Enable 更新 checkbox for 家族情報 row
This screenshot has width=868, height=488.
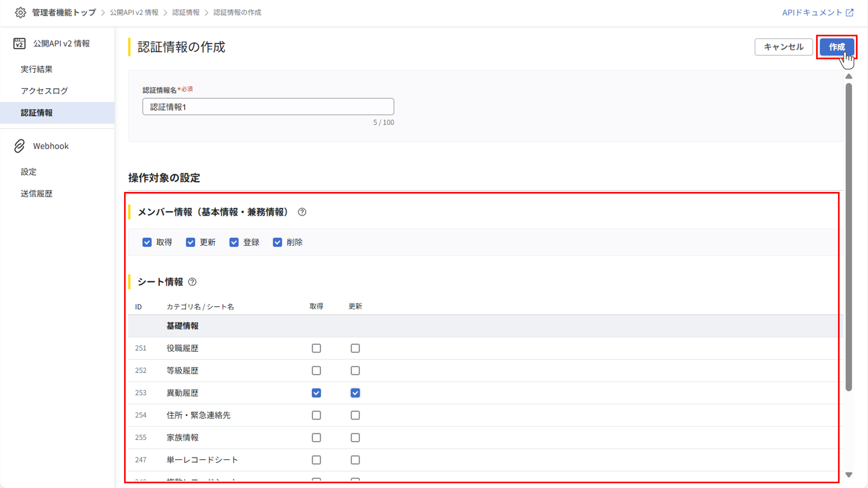355,438
